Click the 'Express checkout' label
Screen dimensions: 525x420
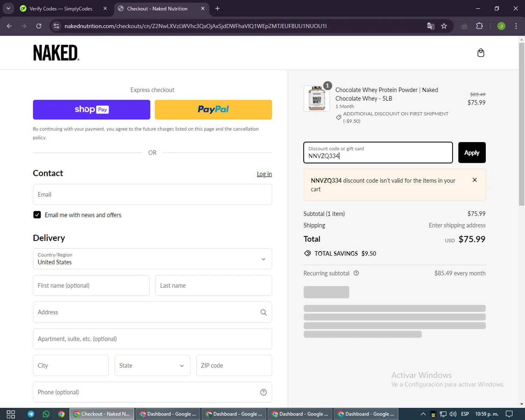(x=152, y=90)
